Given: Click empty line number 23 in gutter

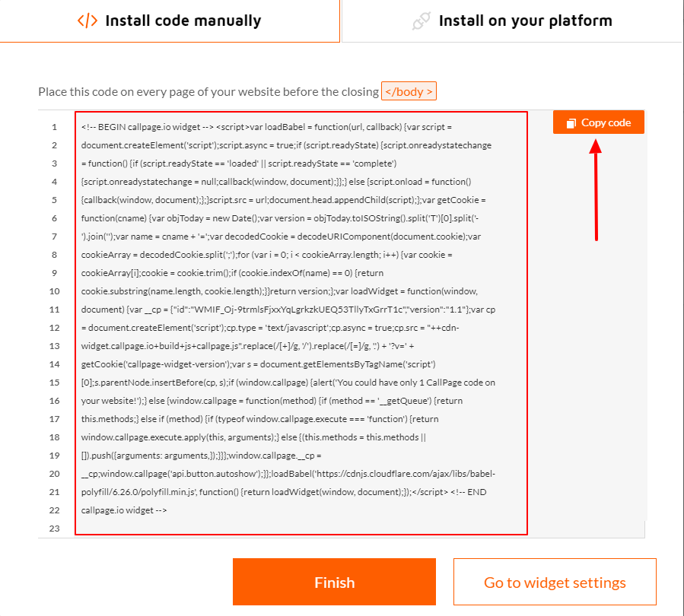Looking at the screenshot, I should coord(55,529).
